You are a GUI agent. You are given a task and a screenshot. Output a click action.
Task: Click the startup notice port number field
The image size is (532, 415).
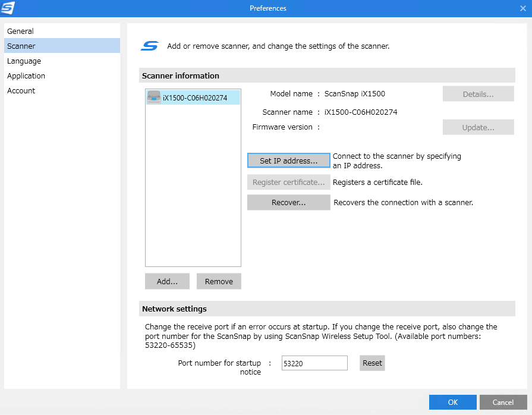314,363
